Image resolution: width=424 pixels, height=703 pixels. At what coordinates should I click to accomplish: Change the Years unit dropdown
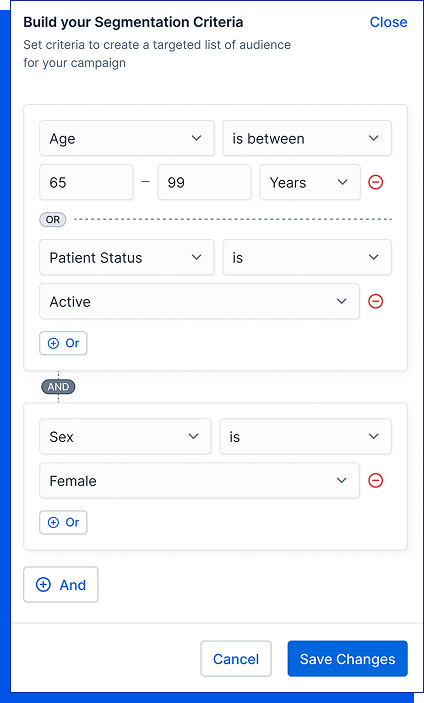click(310, 182)
